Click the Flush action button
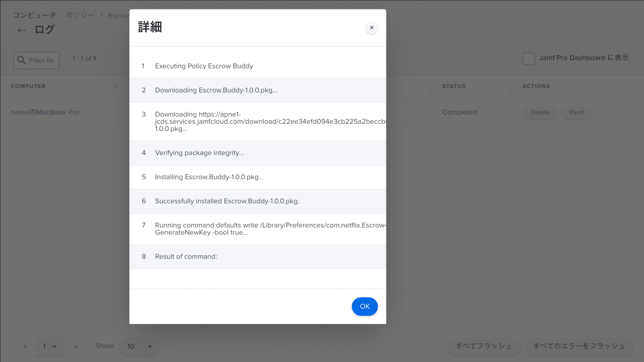The height and width of the screenshot is (362, 644). pyautogui.click(x=577, y=112)
